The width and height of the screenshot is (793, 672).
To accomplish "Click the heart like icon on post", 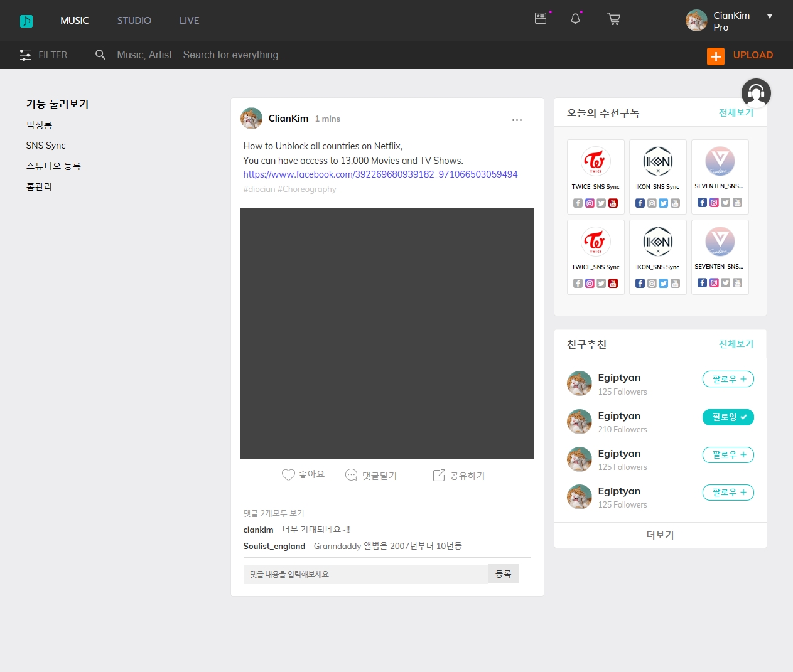I will point(288,475).
